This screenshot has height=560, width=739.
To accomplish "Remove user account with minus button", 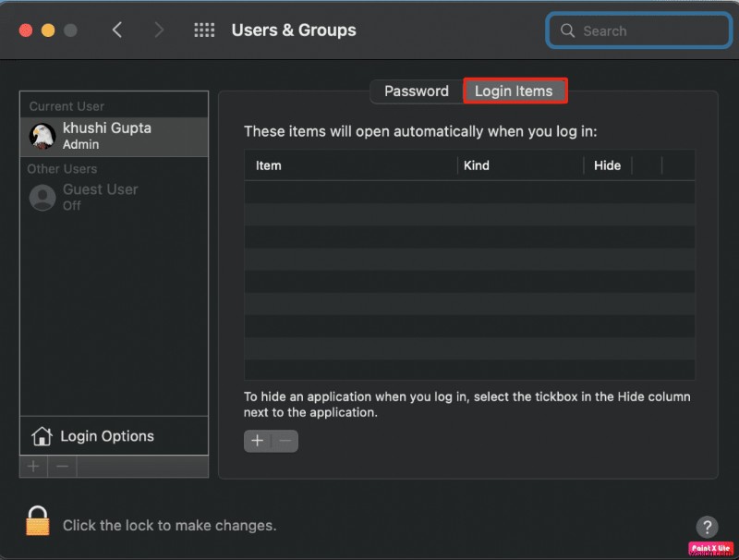I will click(62, 467).
